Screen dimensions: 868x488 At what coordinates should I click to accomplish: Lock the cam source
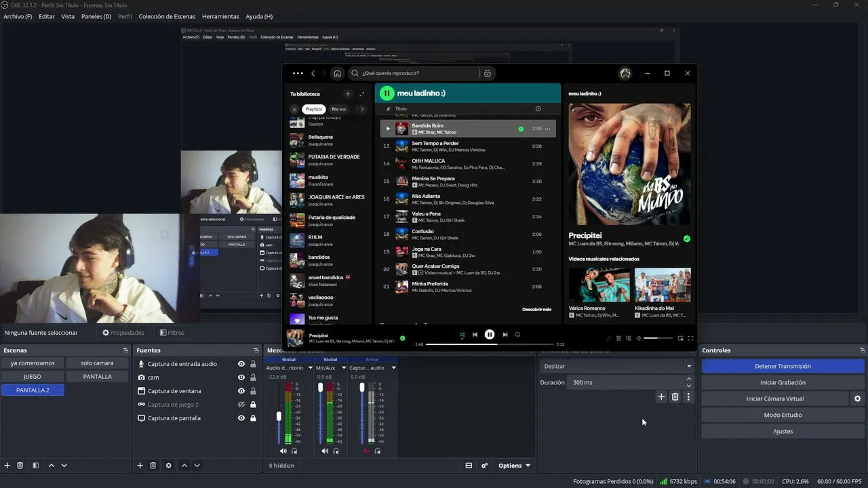(253, 378)
